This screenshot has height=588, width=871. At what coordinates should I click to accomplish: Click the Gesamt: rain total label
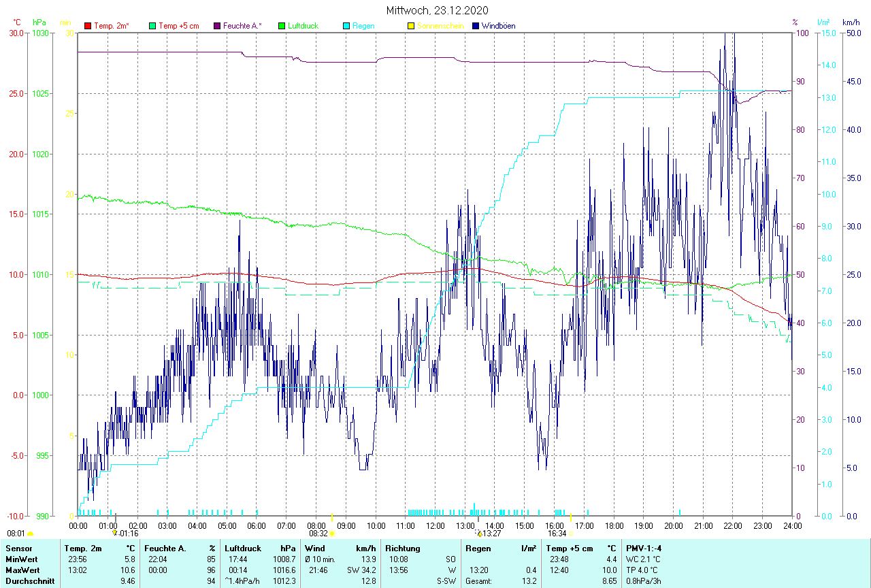point(479,581)
